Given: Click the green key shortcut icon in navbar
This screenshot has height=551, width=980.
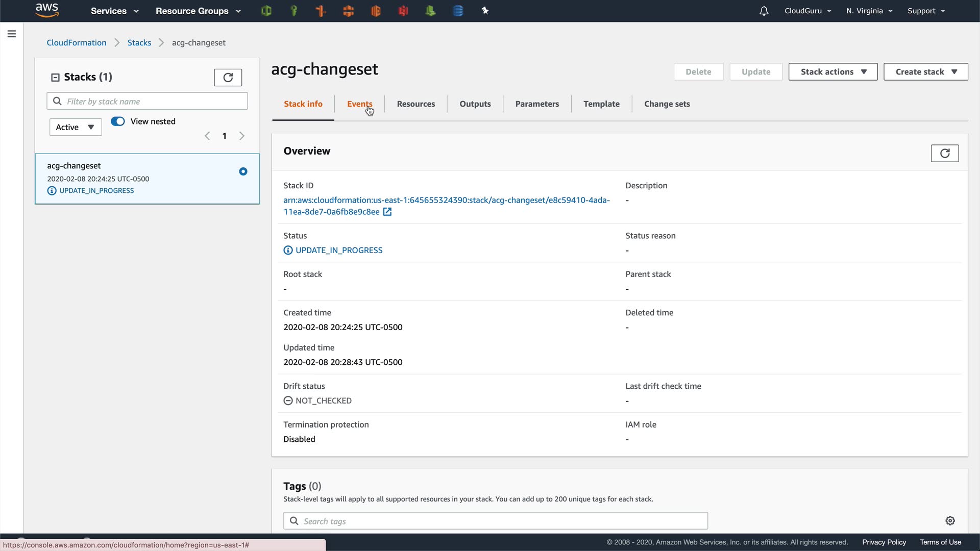Looking at the screenshot, I should (x=293, y=11).
